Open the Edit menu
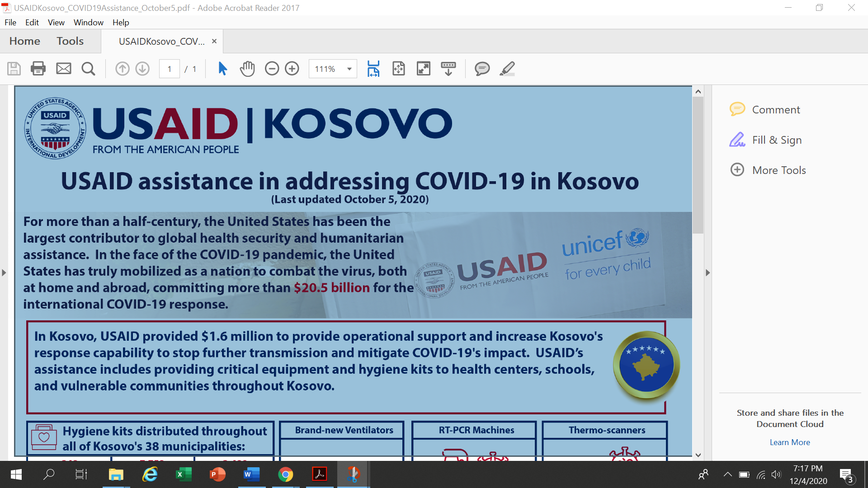The width and height of the screenshot is (868, 488). 32,22
